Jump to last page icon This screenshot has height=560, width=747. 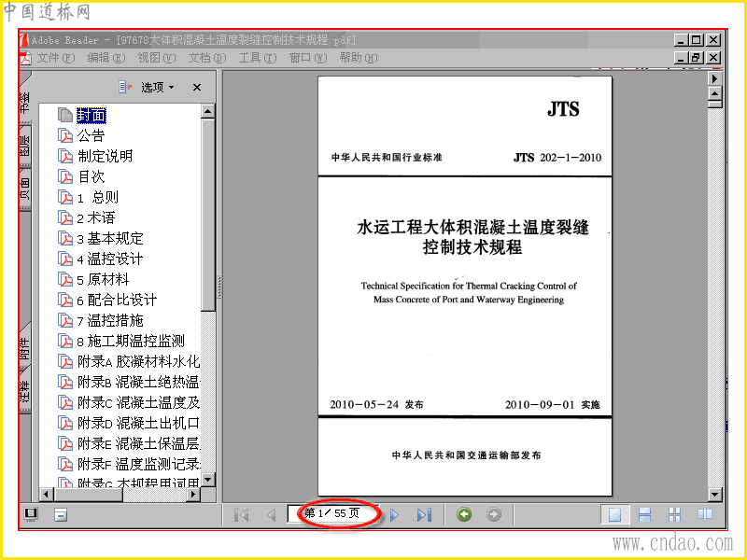(x=424, y=515)
